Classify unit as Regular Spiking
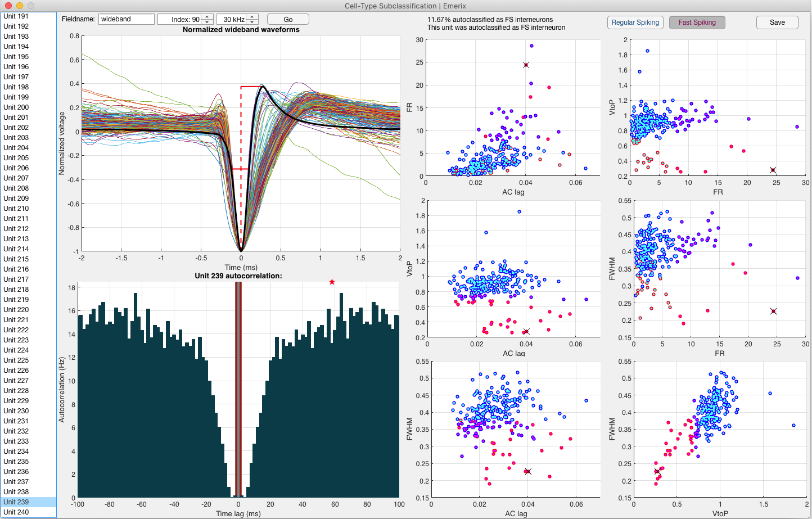812x519 pixels. (x=635, y=22)
